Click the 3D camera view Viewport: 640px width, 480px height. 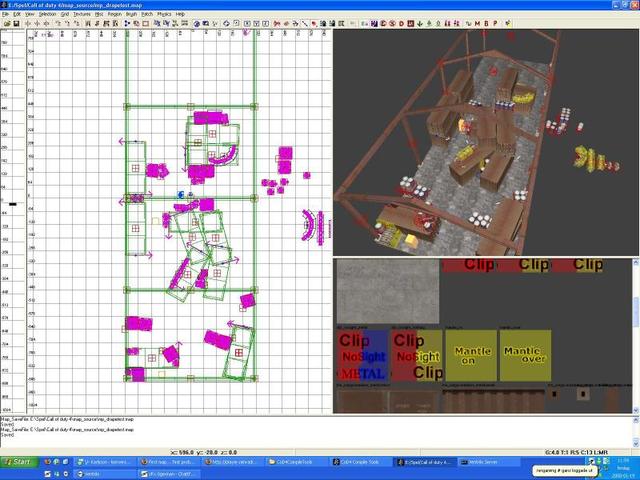point(486,142)
